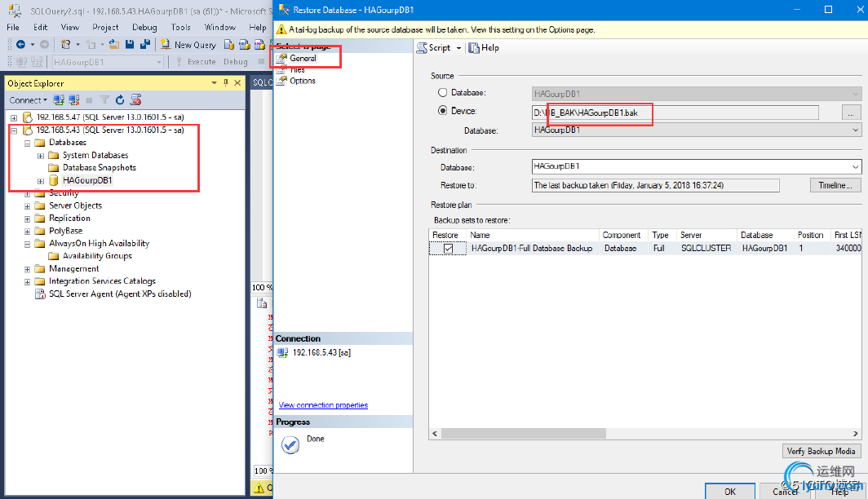The width and height of the screenshot is (868, 499).
Task: Open the View menu
Action: click(x=70, y=27)
